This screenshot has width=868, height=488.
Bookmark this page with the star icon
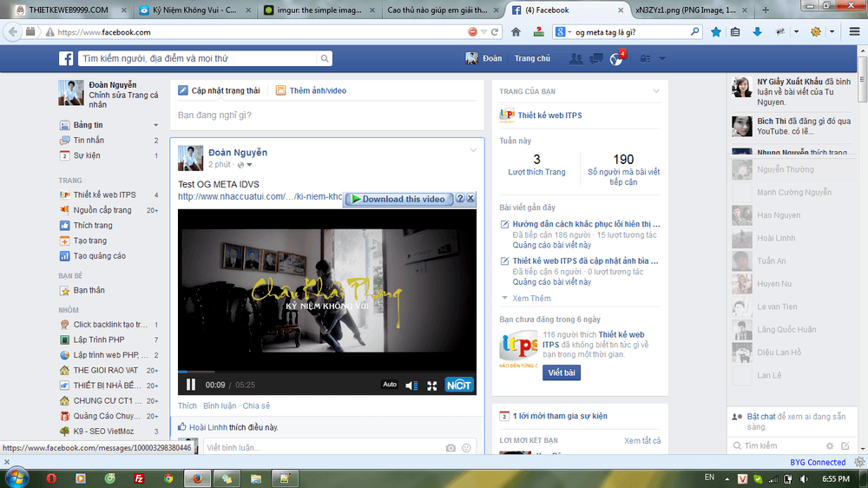tap(716, 32)
